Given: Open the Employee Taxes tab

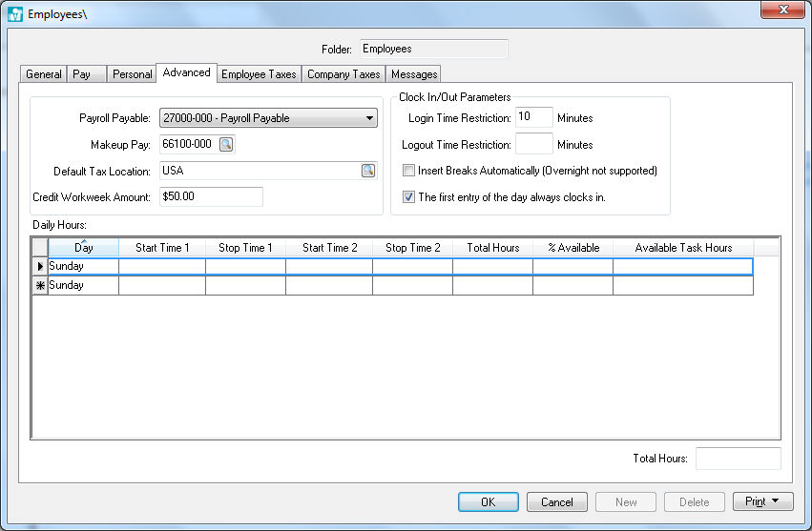Looking at the screenshot, I should click(260, 74).
